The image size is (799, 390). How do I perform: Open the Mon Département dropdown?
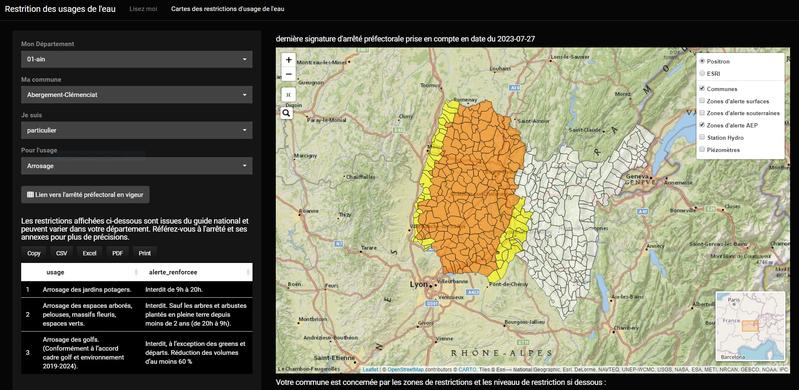pos(137,59)
